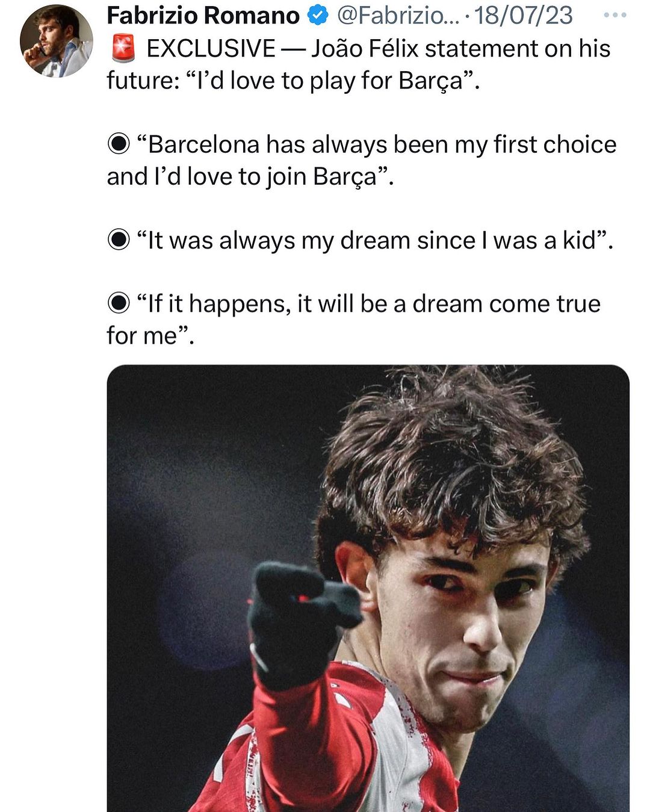Click the Fabrizio Romano display name

click(203, 16)
